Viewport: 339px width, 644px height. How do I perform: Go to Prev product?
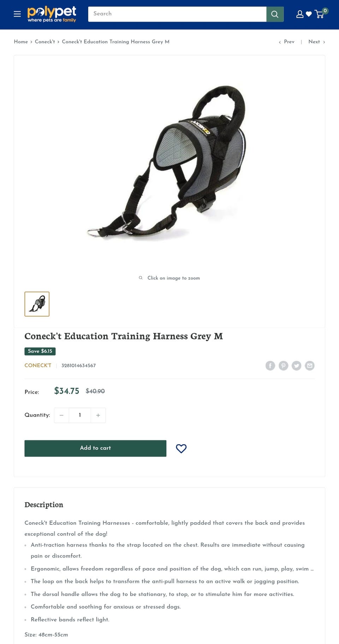click(x=286, y=42)
